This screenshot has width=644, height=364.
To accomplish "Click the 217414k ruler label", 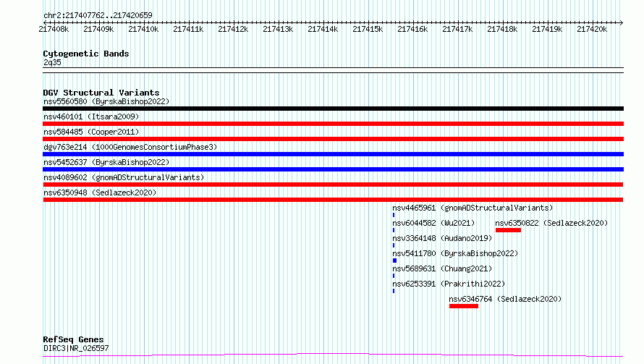I will [x=323, y=29].
